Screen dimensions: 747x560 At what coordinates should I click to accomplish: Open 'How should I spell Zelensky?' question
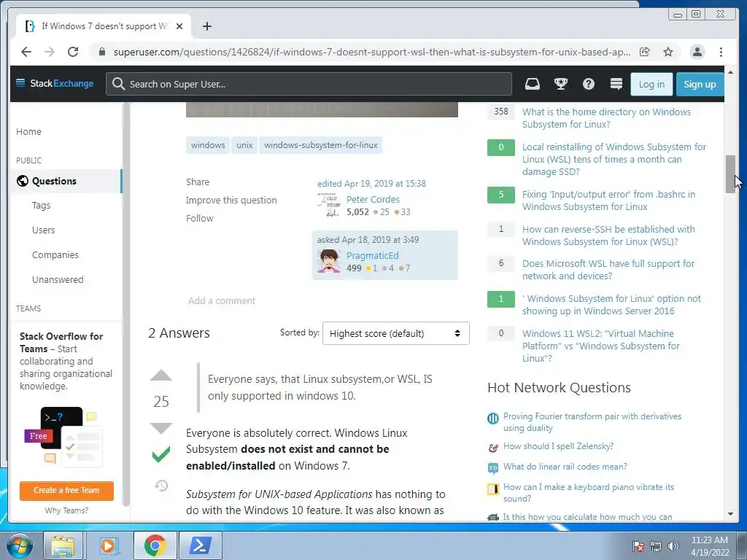(x=558, y=446)
